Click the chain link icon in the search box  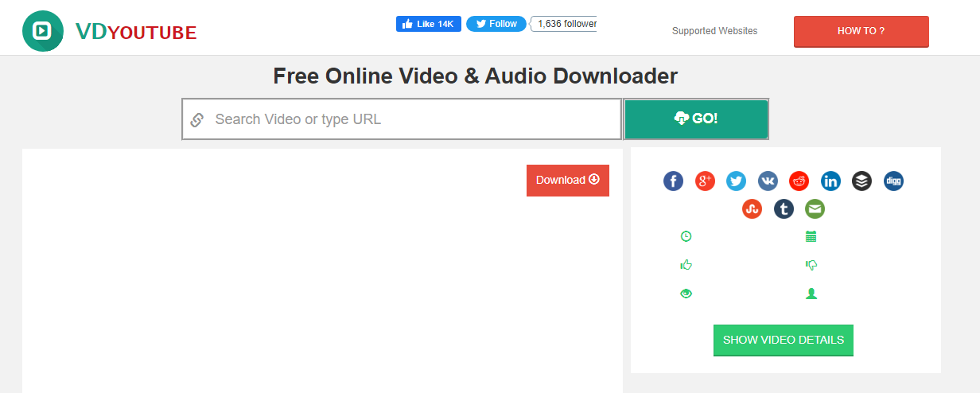197,120
